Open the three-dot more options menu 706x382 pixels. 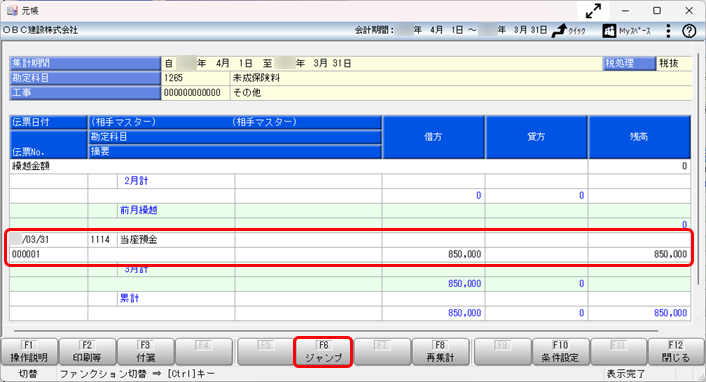point(668,31)
